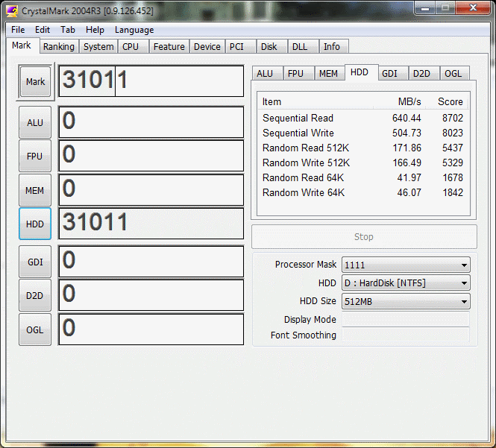Viewport: 496px width, 448px height.
Task: Show MEM results tab in details panel
Action: 328,73
